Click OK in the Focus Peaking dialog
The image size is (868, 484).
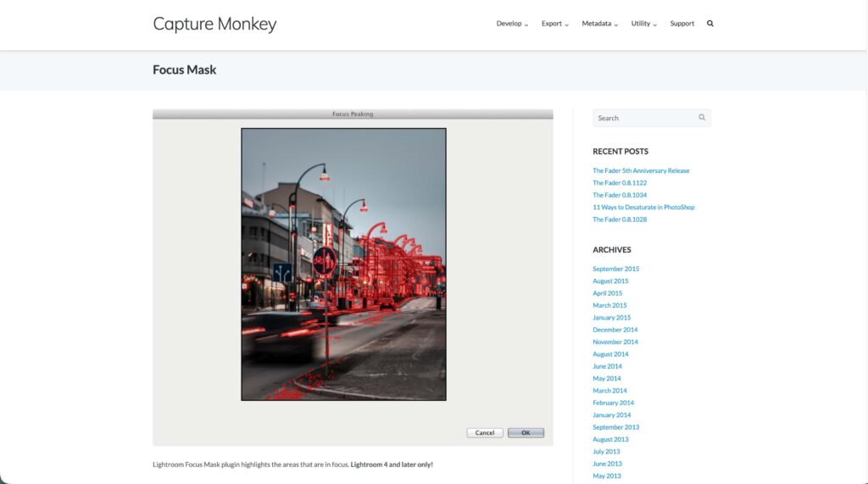click(x=526, y=432)
